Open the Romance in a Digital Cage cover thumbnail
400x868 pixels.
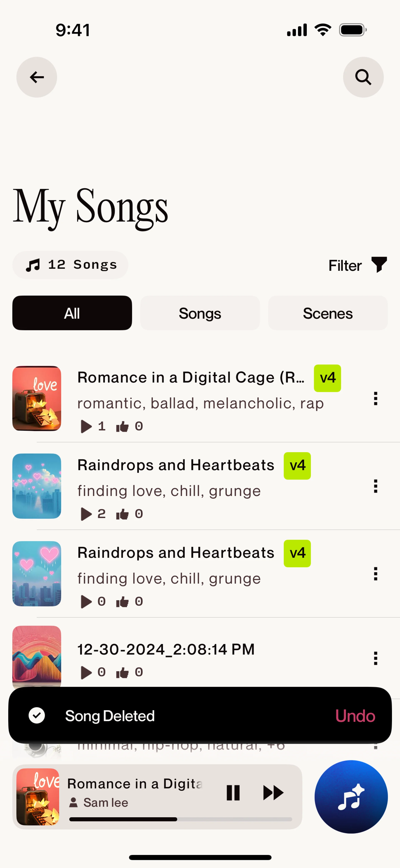37,398
